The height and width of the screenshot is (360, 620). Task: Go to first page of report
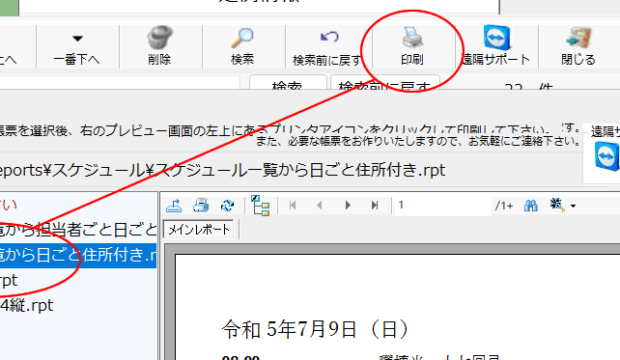click(293, 205)
